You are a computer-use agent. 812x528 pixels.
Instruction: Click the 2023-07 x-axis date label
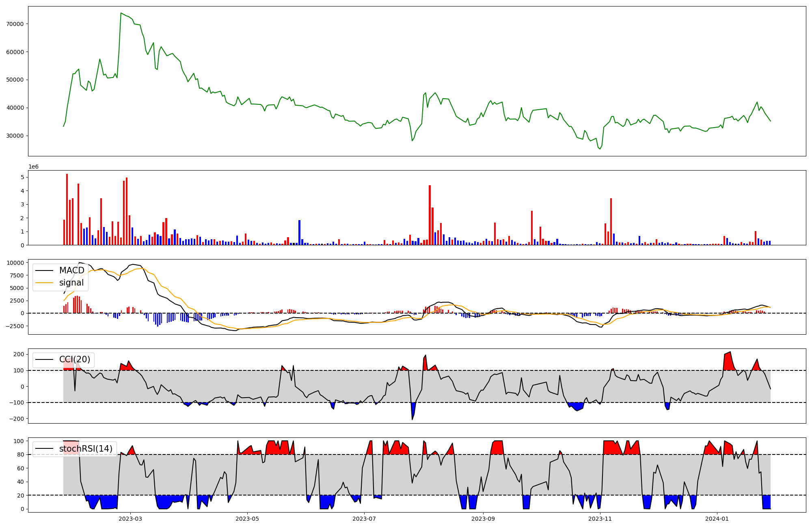(x=364, y=519)
